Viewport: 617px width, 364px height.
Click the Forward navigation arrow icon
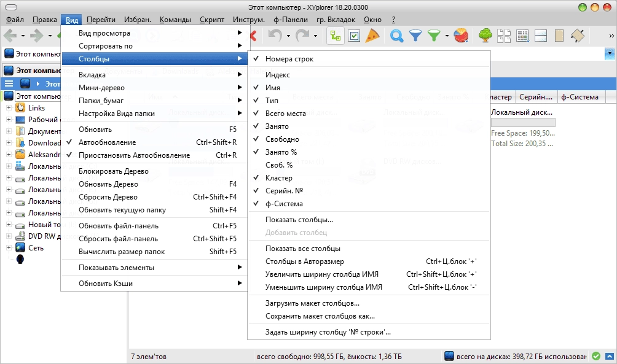click(x=37, y=36)
